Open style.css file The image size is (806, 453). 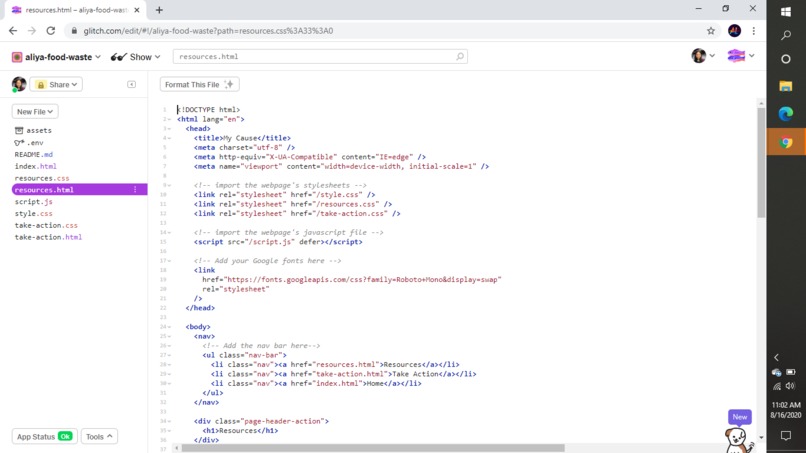pyautogui.click(x=33, y=213)
